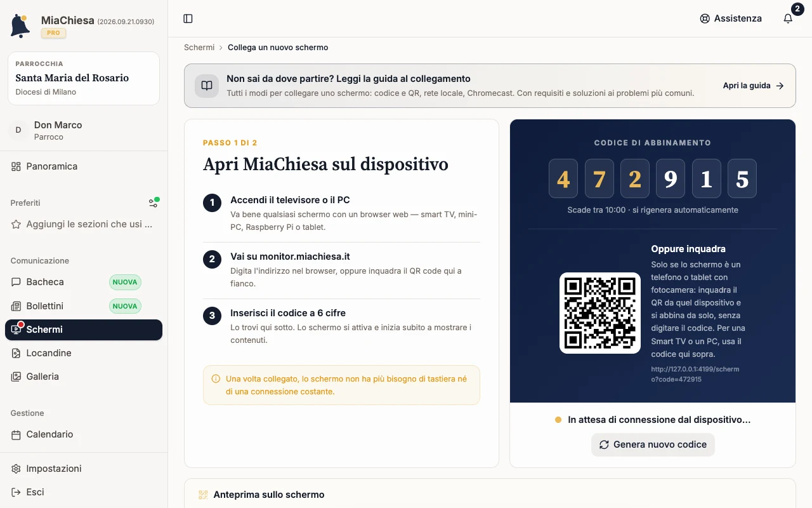Click step 3 number circle
812x508 pixels.
coord(212,316)
